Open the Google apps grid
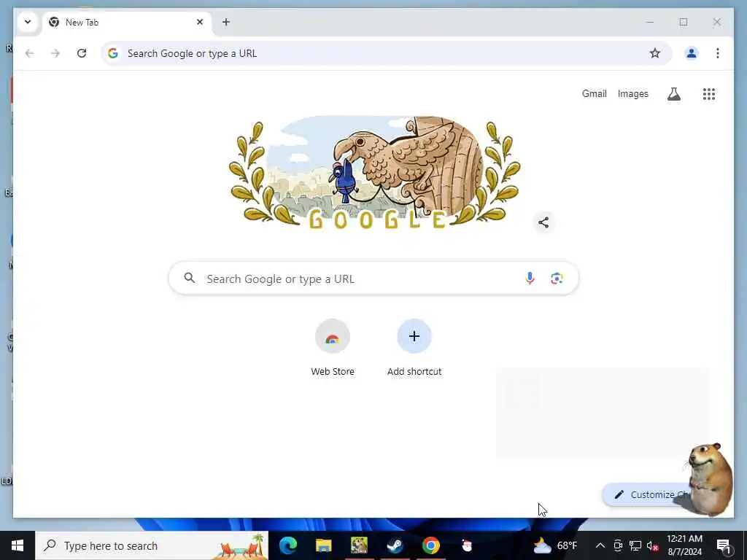This screenshot has height=560, width=747. (x=709, y=94)
